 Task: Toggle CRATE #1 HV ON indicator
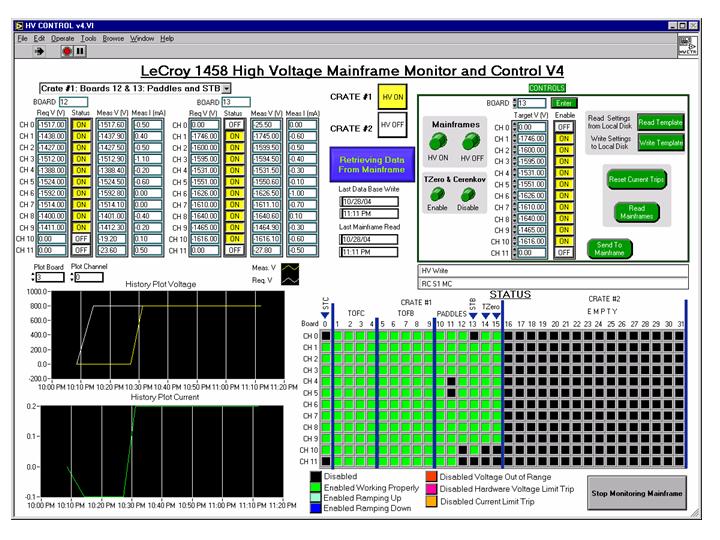click(x=393, y=97)
